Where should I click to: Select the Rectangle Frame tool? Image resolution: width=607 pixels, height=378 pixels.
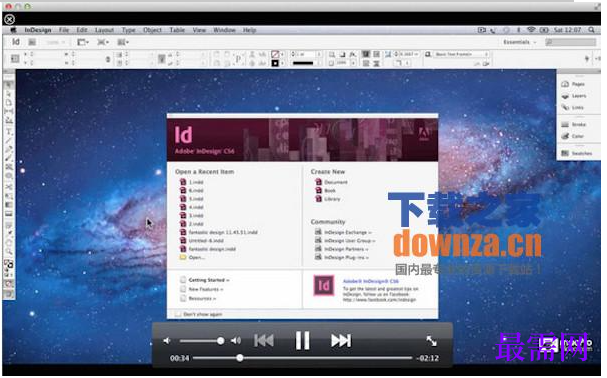tap(9, 167)
